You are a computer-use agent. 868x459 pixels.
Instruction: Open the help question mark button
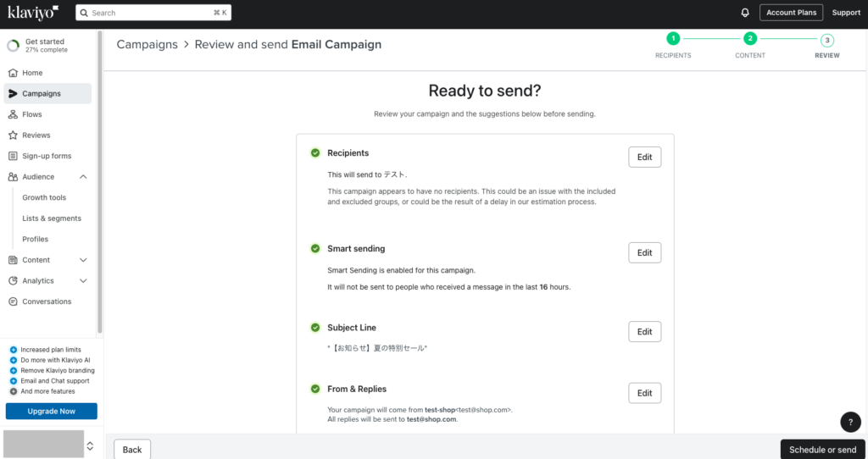850,422
